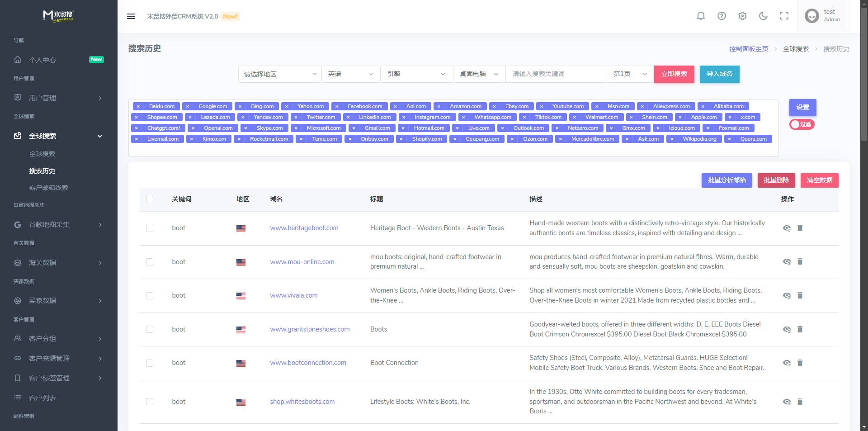This screenshot has height=431, width=868.
Task: Enter fullscreen mode icon
Action: click(x=784, y=16)
